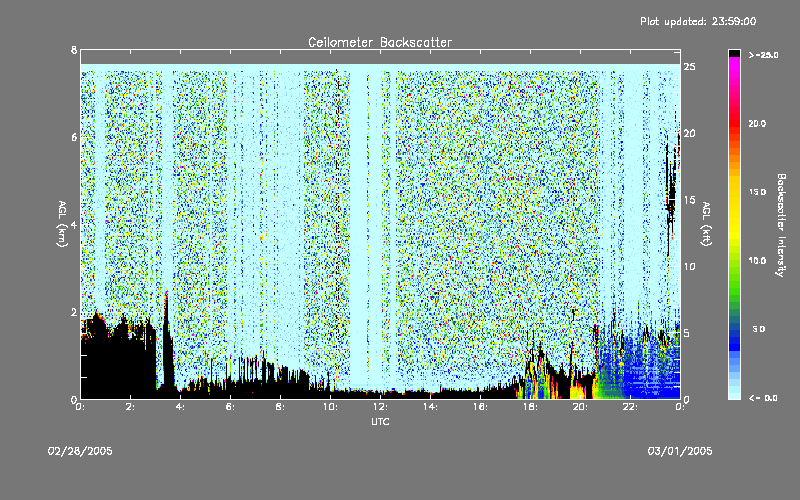Select the "5" tick on kft axis
This screenshot has width=800, height=500.
tap(687, 333)
